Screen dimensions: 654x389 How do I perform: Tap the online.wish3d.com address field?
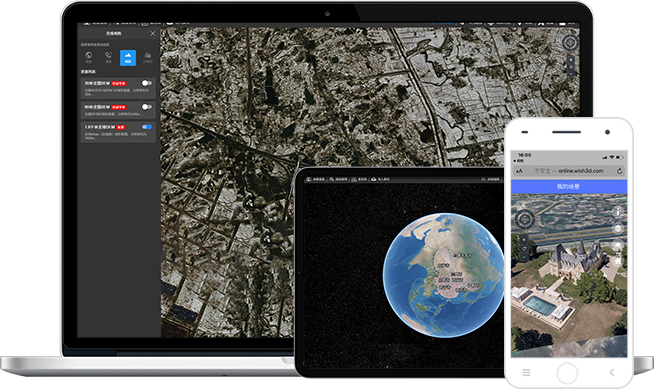click(x=569, y=171)
